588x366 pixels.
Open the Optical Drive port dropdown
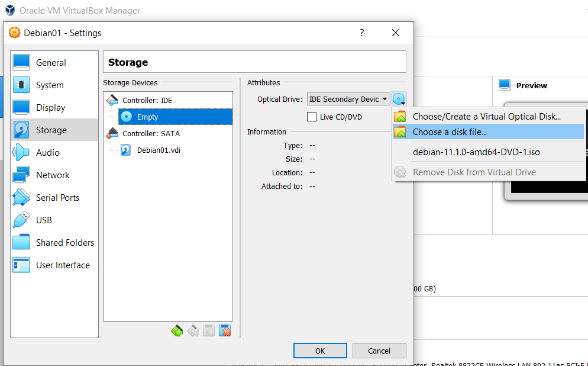[348, 99]
